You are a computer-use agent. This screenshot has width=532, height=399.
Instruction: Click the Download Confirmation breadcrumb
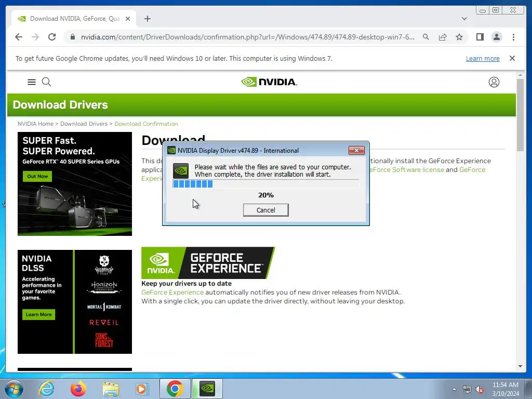146,124
